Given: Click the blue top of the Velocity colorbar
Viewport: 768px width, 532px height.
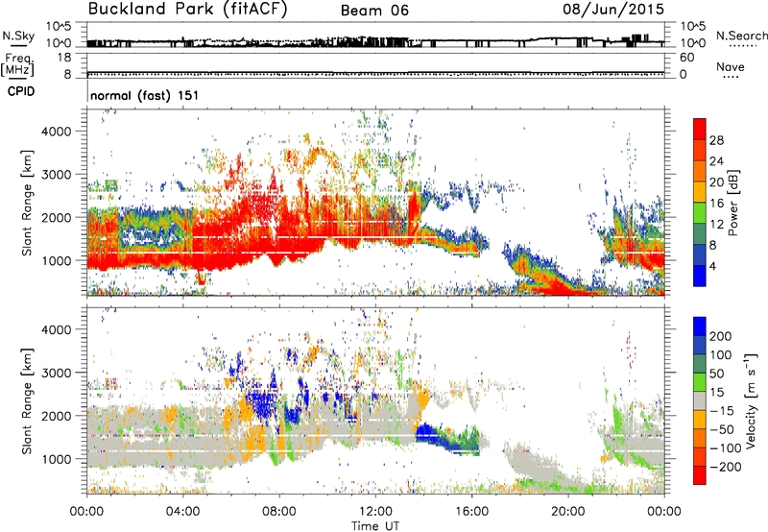Looking at the screenshot, I should [x=700, y=326].
